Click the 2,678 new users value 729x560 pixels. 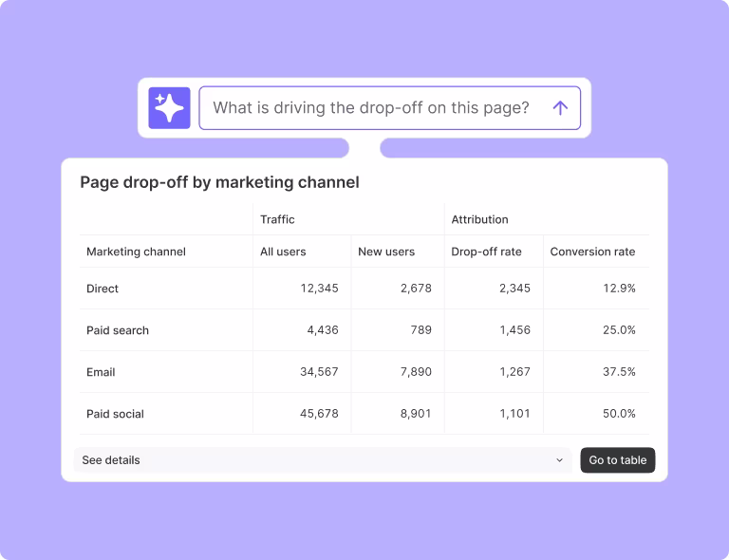click(416, 289)
